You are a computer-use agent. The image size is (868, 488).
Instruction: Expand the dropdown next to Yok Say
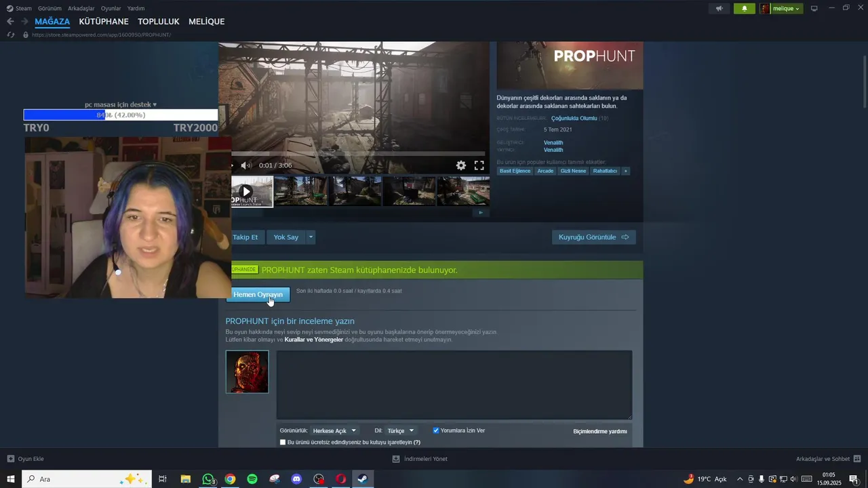pos(311,237)
